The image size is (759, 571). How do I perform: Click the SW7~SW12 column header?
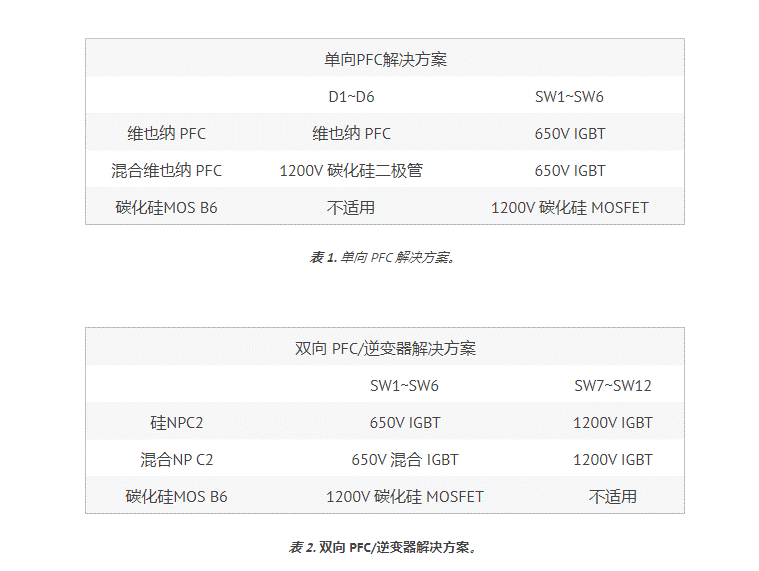613,385
